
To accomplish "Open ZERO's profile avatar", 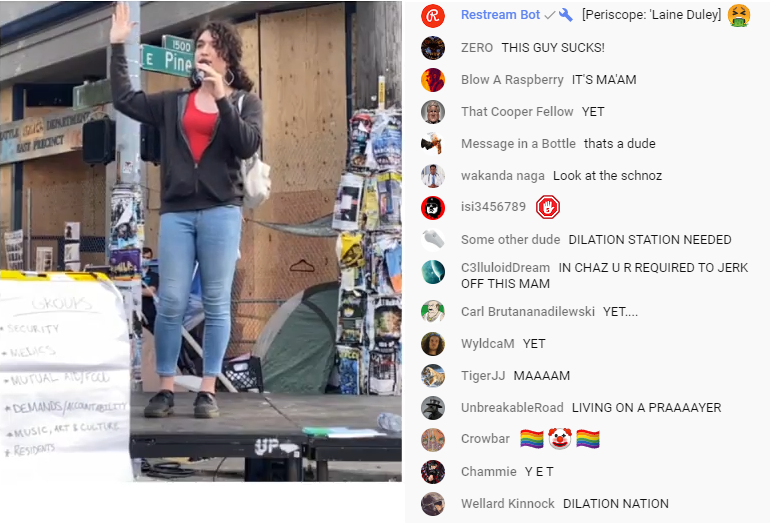I will tap(433, 48).
